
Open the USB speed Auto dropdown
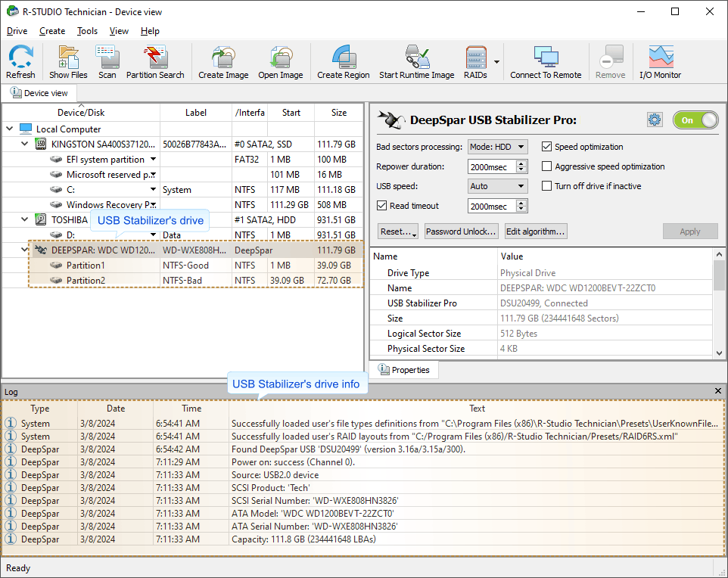498,186
